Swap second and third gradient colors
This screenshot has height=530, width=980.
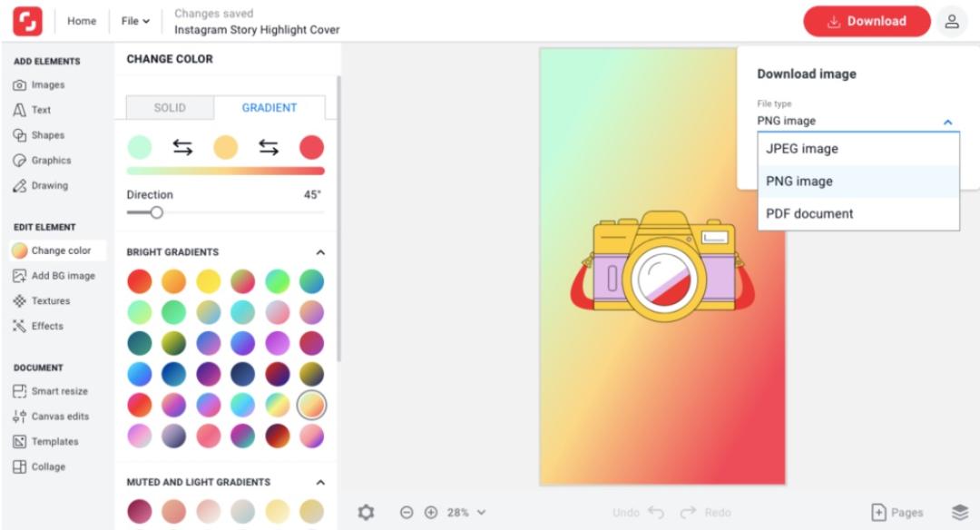click(268, 148)
